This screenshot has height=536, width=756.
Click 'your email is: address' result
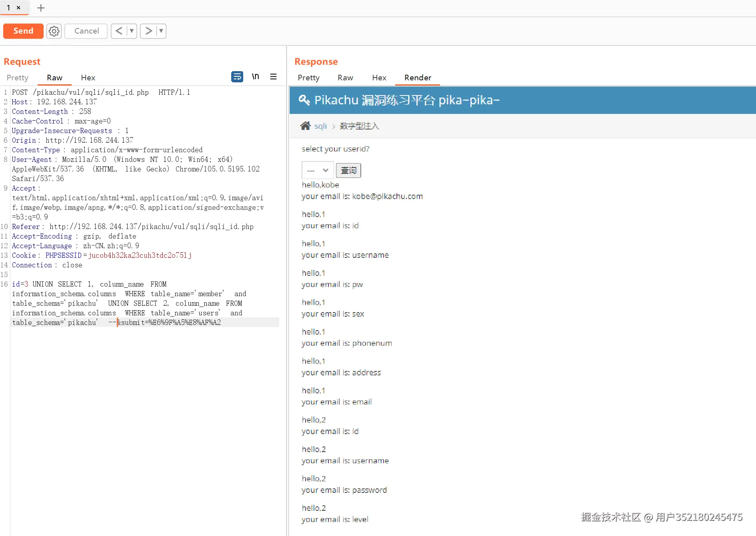341,373
